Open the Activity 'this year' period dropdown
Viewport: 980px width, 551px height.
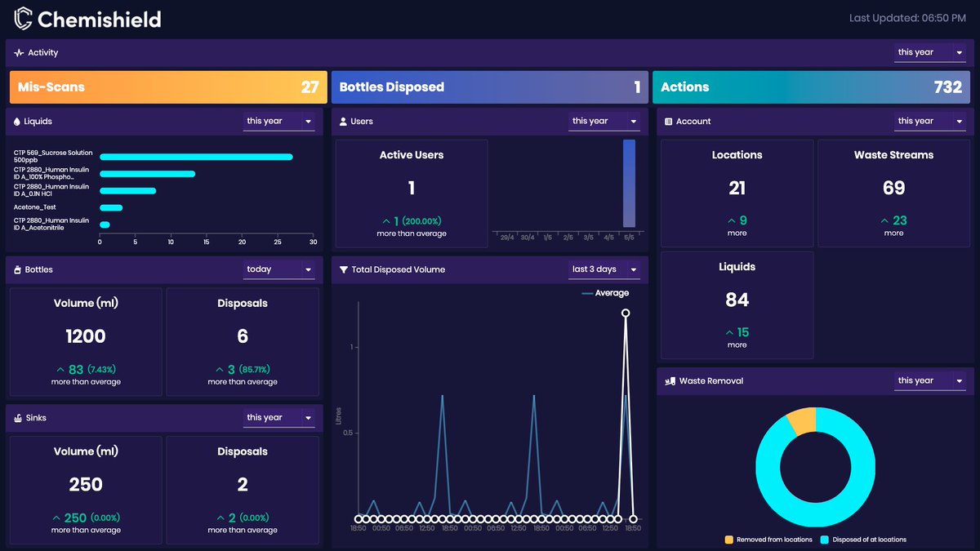(x=929, y=52)
